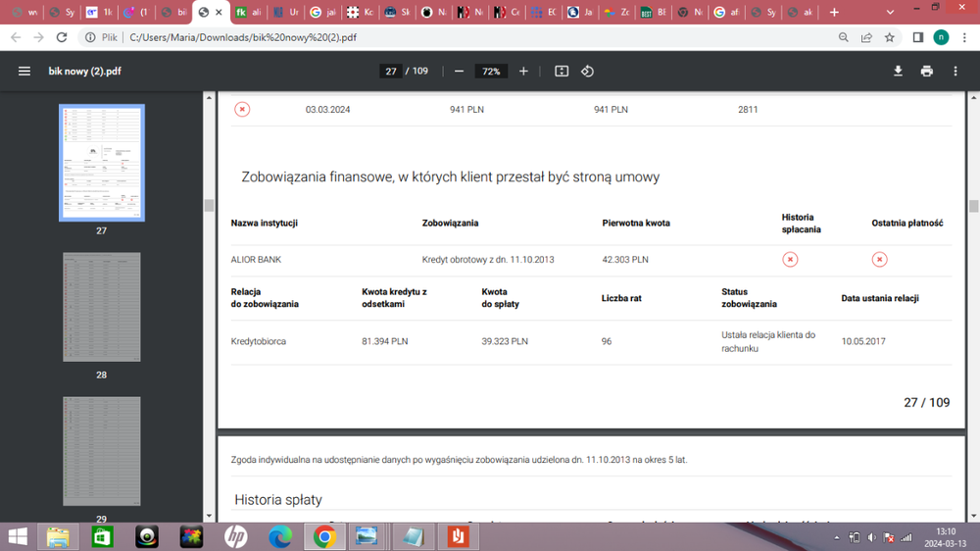Open PDF viewer more actions menu
The height and width of the screenshot is (551, 980).
[955, 72]
